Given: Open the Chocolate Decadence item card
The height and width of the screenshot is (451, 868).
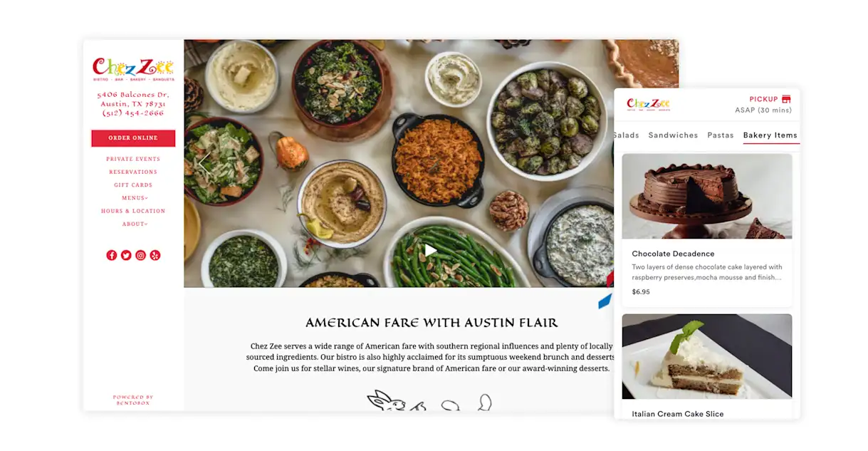Looking at the screenshot, I should tap(707, 230).
